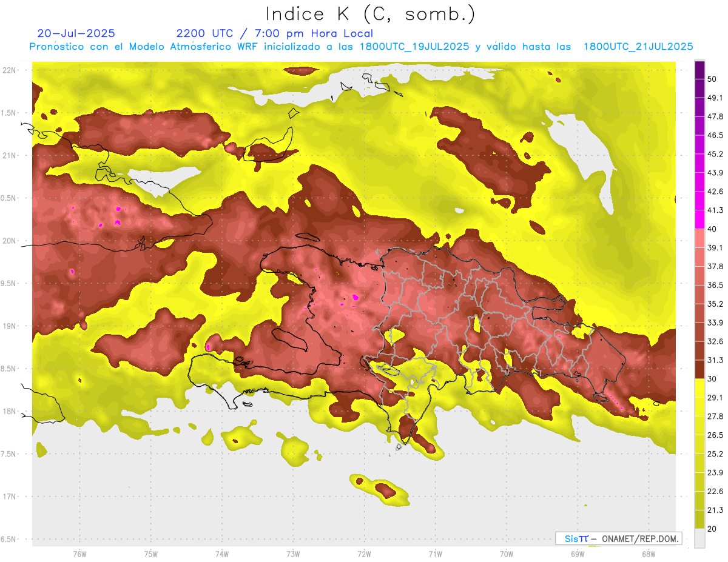Click legend value "21.3"
The width and height of the screenshot is (728, 562).
click(x=715, y=510)
